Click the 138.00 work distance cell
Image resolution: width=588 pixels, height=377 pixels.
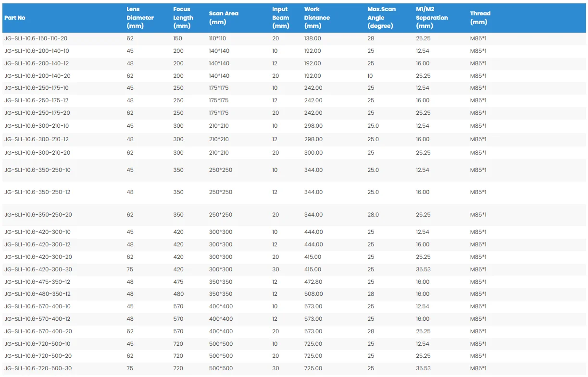point(313,38)
